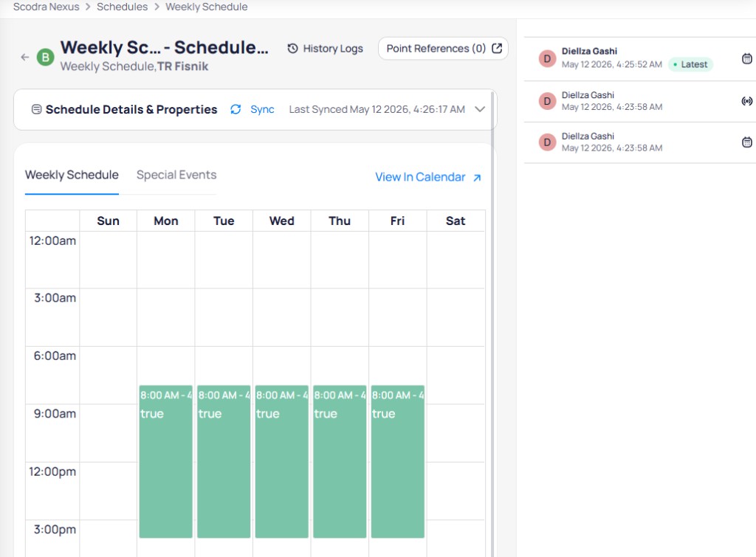Select Thursday 8:00 AM true event

(340, 461)
